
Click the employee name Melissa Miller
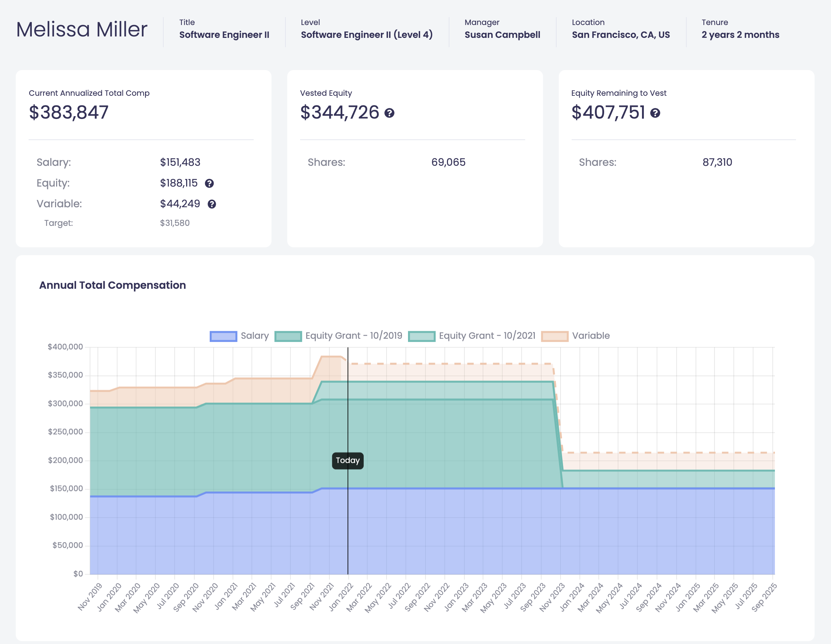point(82,29)
